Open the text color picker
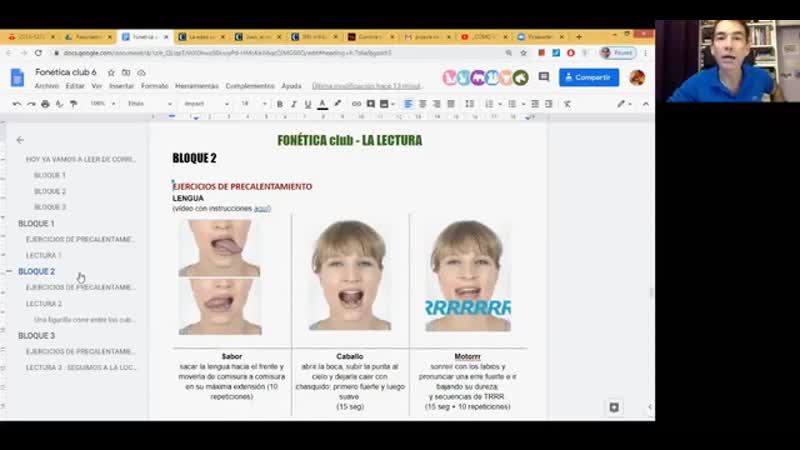The image size is (800, 450). pyautogui.click(x=322, y=104)
